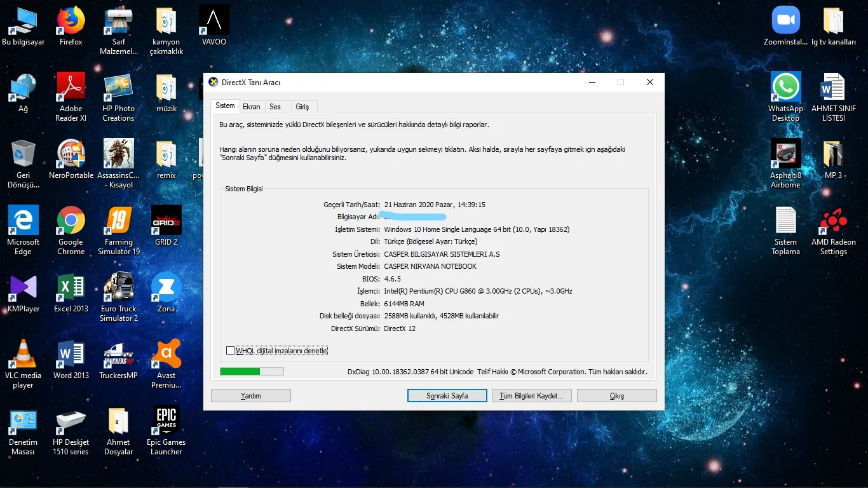This screenshot has height=488, width=868.
Task: Select the müzik folder icon
Action: tap(166, 94)
